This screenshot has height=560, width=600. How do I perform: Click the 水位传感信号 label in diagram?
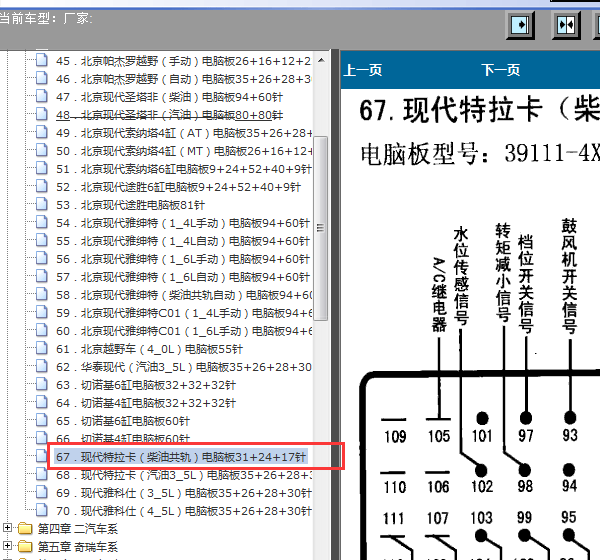click(x=461, y=276)
